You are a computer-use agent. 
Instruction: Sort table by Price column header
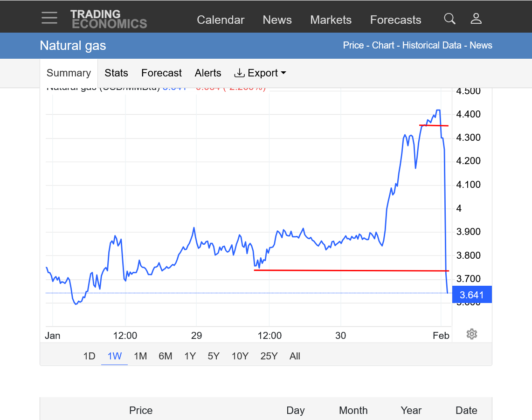pyautogui.click(x=141, y=410)
